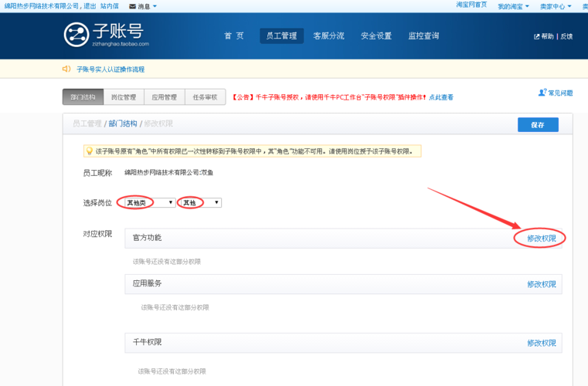Click the employee nickname 绵阳热步网络技术有限公司:双鱼
This screenshot has height=386, width=588.
(168, 172)
